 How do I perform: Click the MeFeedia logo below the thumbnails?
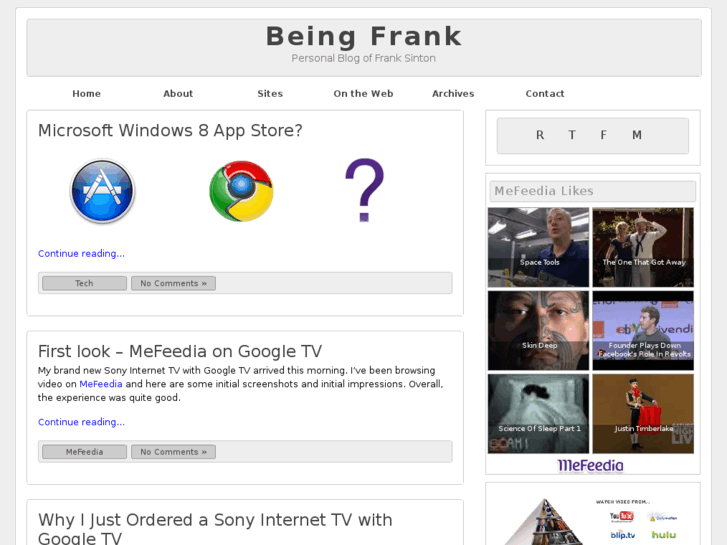coord(590,465)
